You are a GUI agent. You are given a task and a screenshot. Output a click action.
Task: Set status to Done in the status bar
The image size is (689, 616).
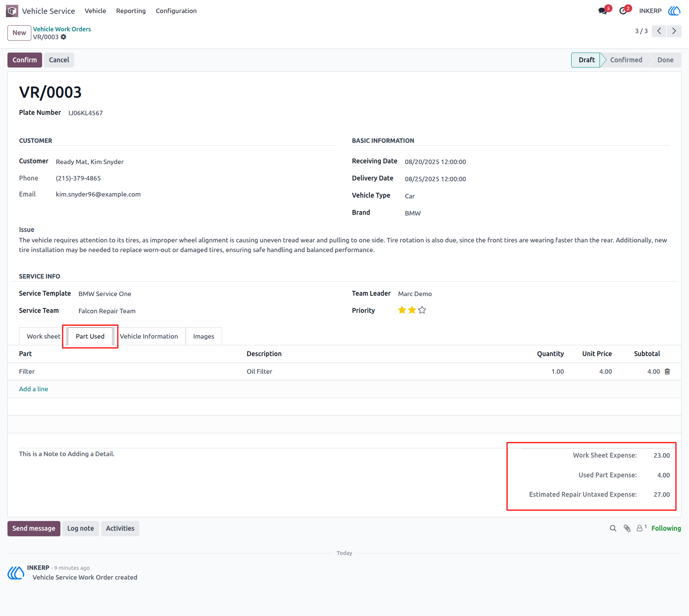coord(666,60)
